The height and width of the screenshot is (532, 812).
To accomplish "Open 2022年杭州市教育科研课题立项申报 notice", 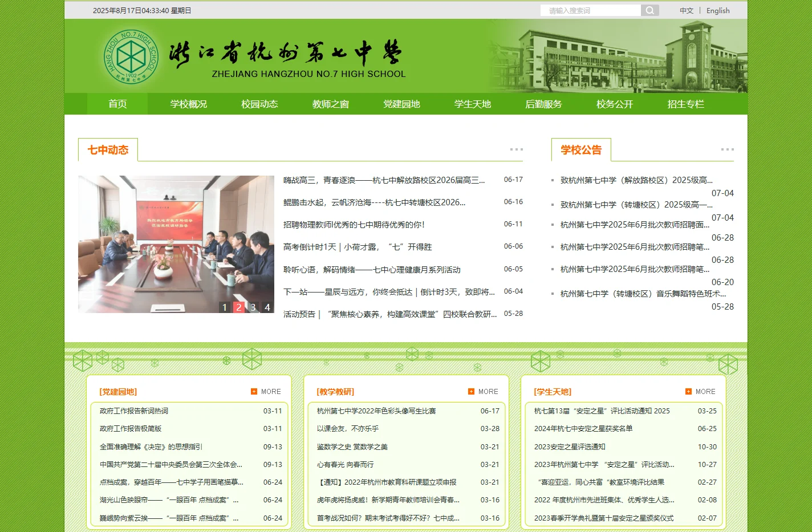I will click(387, 482).
